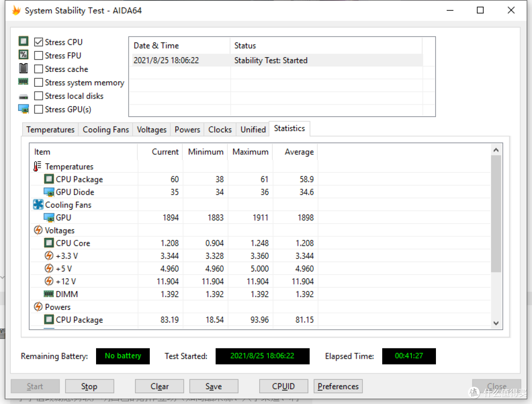Screen dimensions: 532x404
Task: Click the lightning icon beside Voltages
Action: (x=38, y=230)
